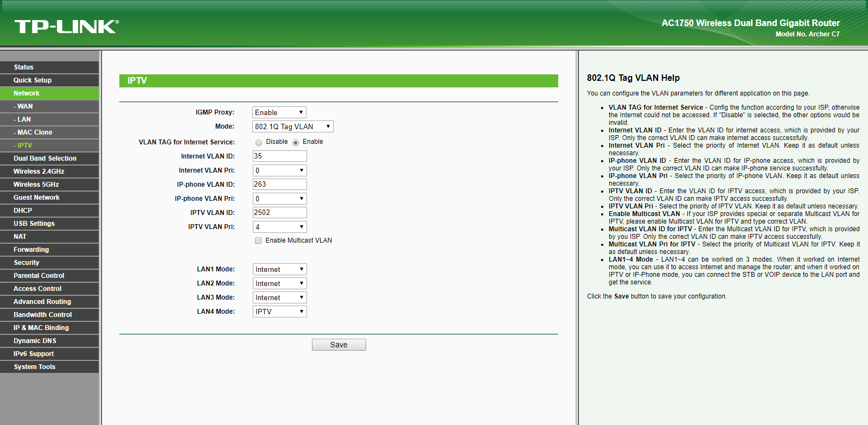Open Wireless 5GHz settings

click(x=49, y=185)
